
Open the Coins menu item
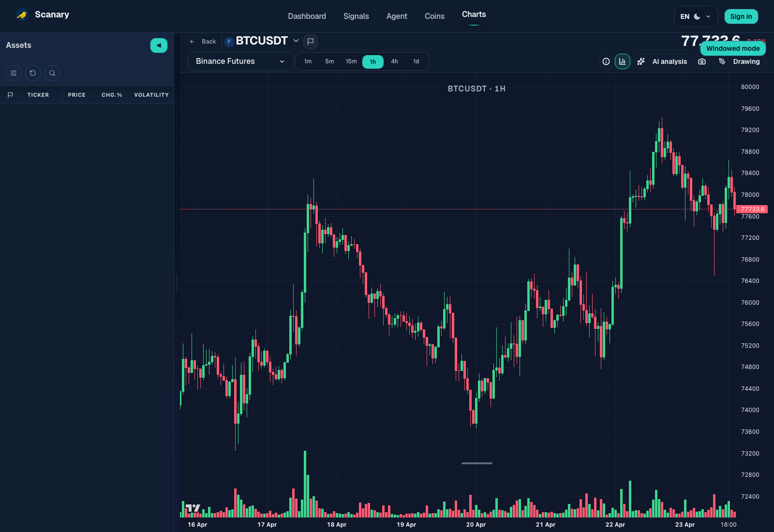click(x=434, y=16)
